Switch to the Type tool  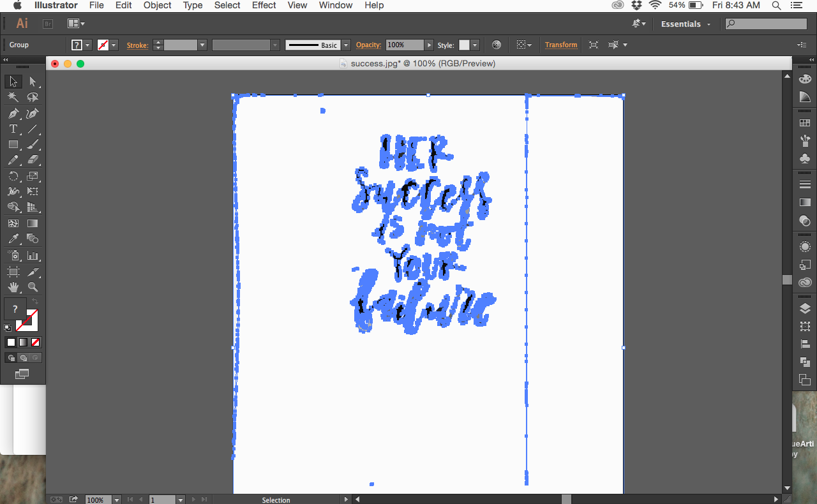(13, 129)
